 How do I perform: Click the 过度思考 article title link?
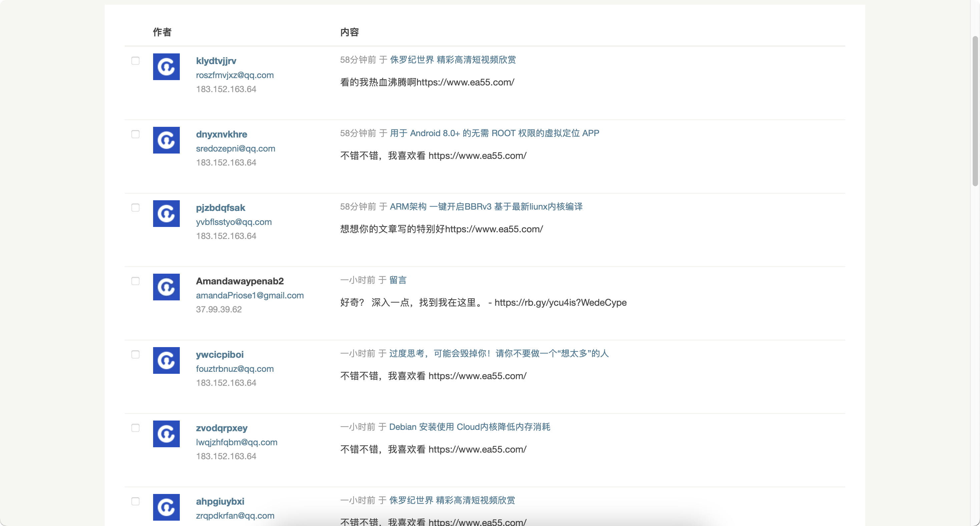point(498,353)
